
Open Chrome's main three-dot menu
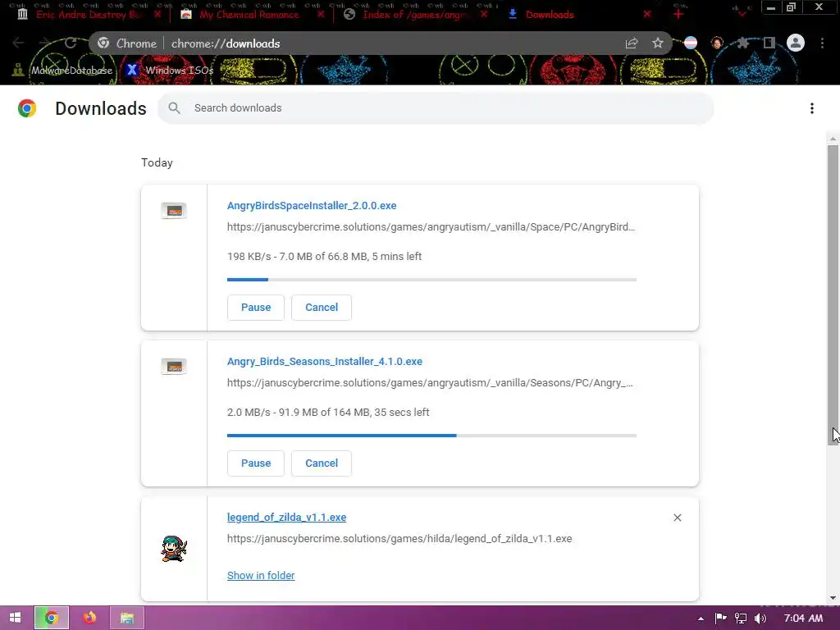click(822, 43)
